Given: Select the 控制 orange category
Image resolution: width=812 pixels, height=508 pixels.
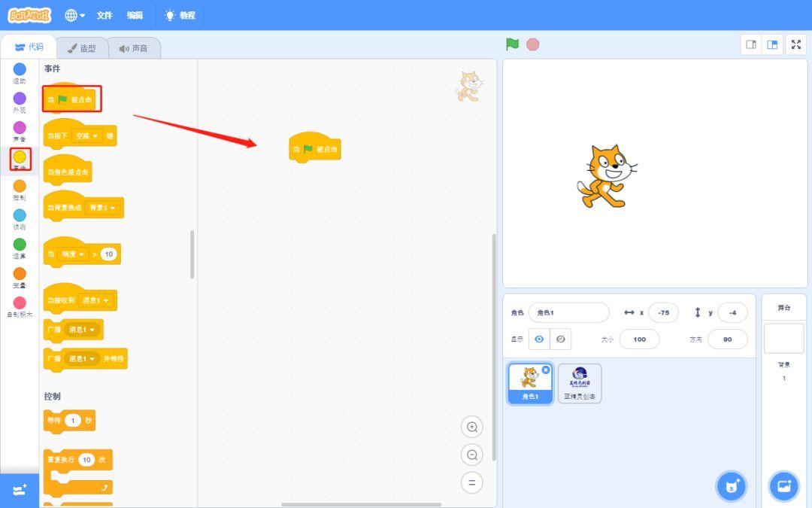Looking at the screenshot, I should (20, 190).
